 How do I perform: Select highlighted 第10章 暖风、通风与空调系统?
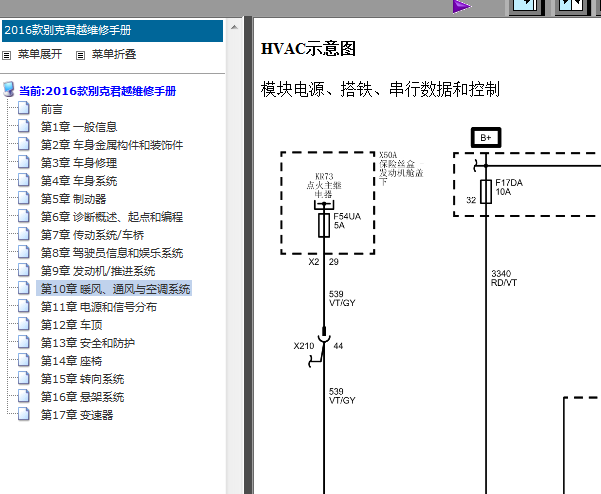click(x=114, y=288)
